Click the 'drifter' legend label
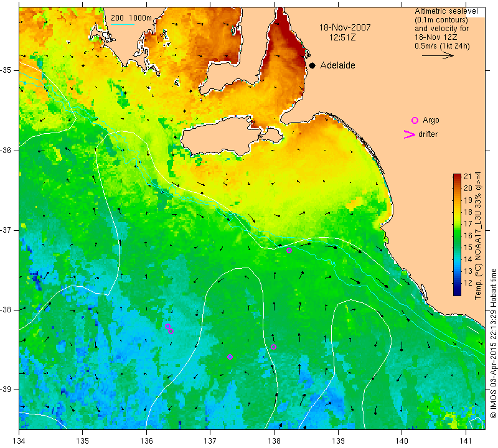The width and height of the screenshot is (498, 448). pyautogui.click(x=428, y=134)
